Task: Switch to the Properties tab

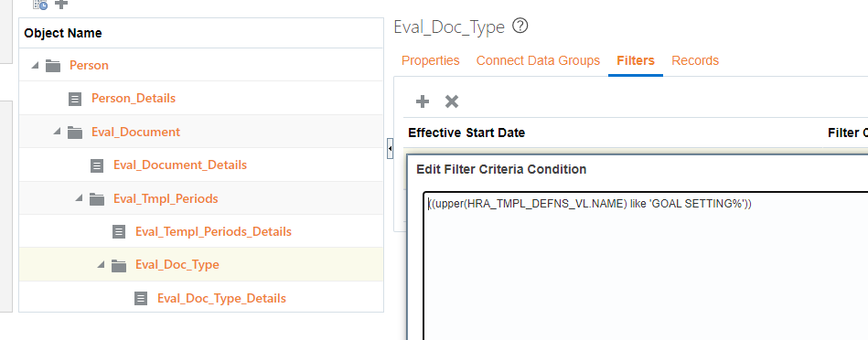Action: point(431,60)
